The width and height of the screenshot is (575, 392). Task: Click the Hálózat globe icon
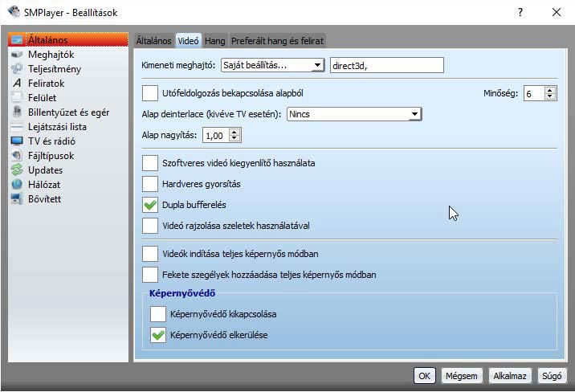click(17, 185)
